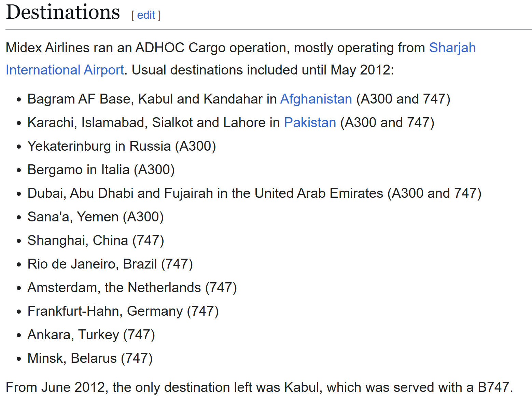Click the Rio de Janeiro, Brazil item
532x397 pixels.
point(110,264)
